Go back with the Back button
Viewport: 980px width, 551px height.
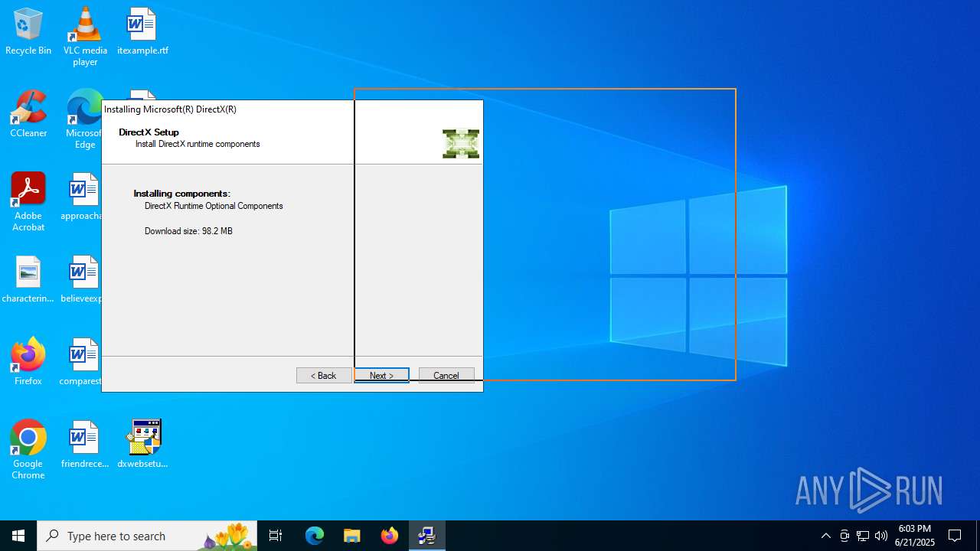point(324,376)
